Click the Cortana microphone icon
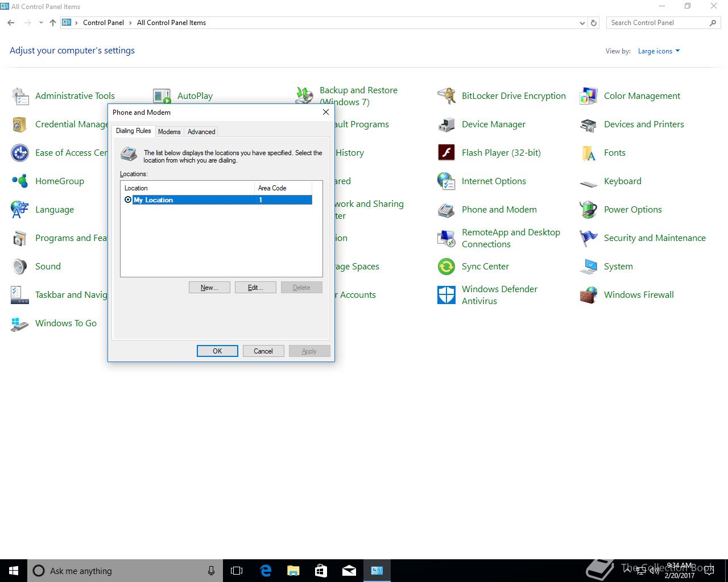 tap(211, 571)
